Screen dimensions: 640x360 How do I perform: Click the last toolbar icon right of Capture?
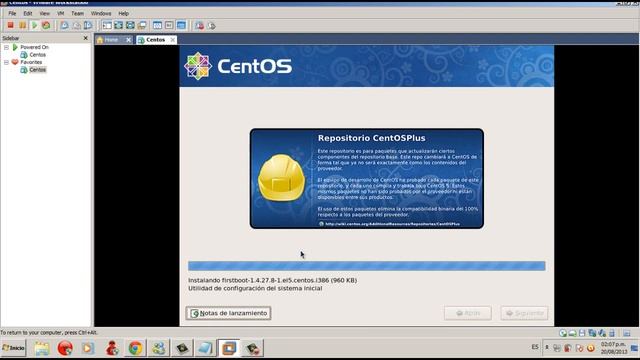[x=211, y=25]
